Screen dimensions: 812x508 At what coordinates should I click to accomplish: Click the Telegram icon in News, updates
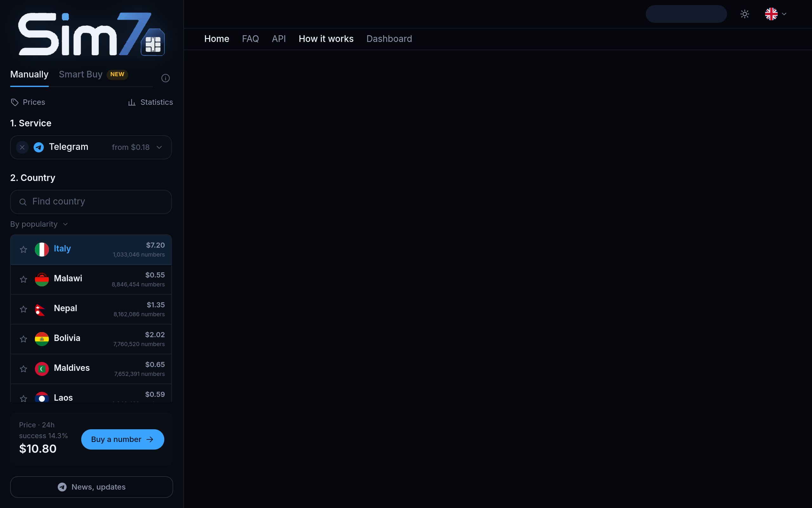click(x=62, y=487)
